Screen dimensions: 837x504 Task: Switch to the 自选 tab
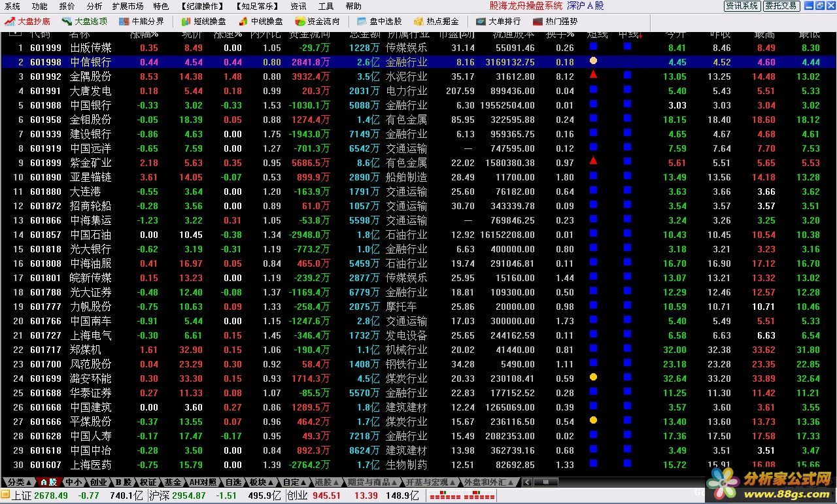(233, 482)
